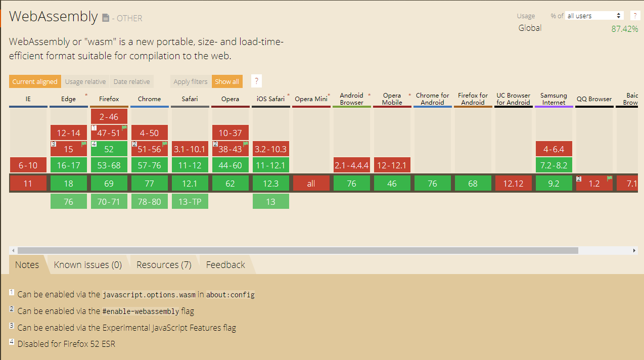Select the Chrome 57-76 version cell
Image resolution: width=644 pixels, height=360 pixels.
coord(150,165)
